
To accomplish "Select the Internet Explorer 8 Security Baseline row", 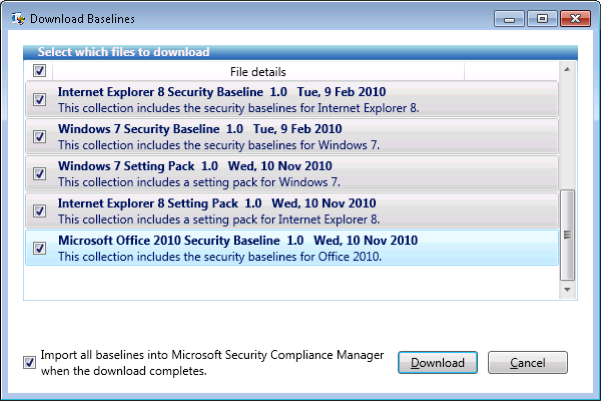I will pyautogui.click(x=292, y=99).
